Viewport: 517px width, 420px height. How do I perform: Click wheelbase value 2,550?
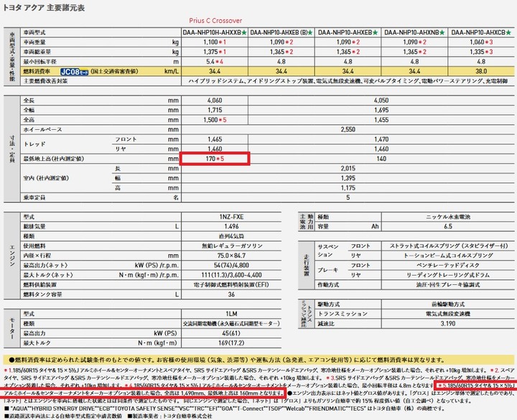pyautogui.click(x=348, y=129)
